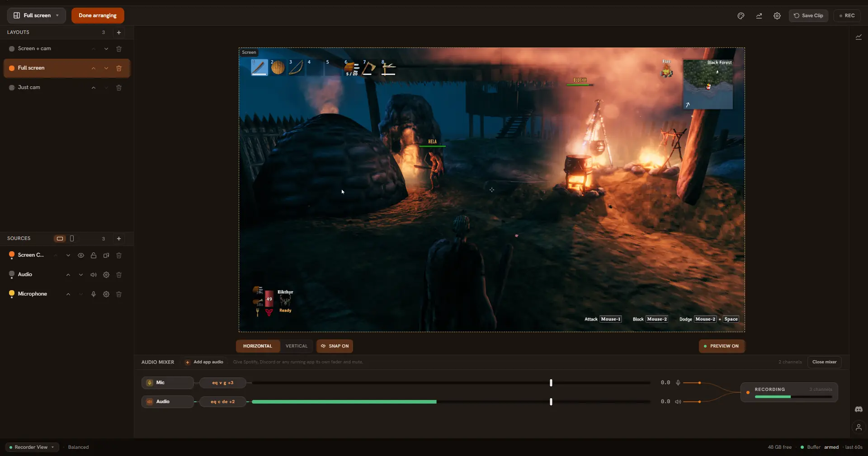Open the Discord icon on right sidebar
The image size is (868, 456).
pyautogui.click(x=859, y=409)
